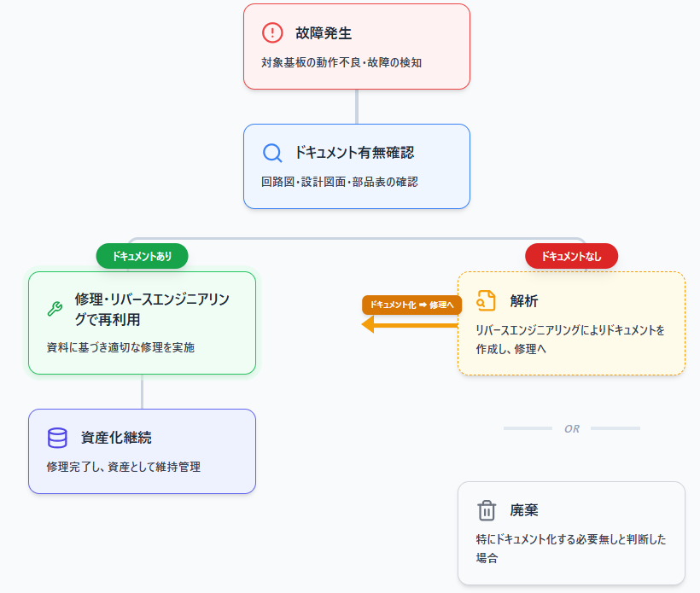Image resolution: width=700 pixels, height=593 pixels.
Task: Click the orange document search icon in 解析
Action: (486, 300)
